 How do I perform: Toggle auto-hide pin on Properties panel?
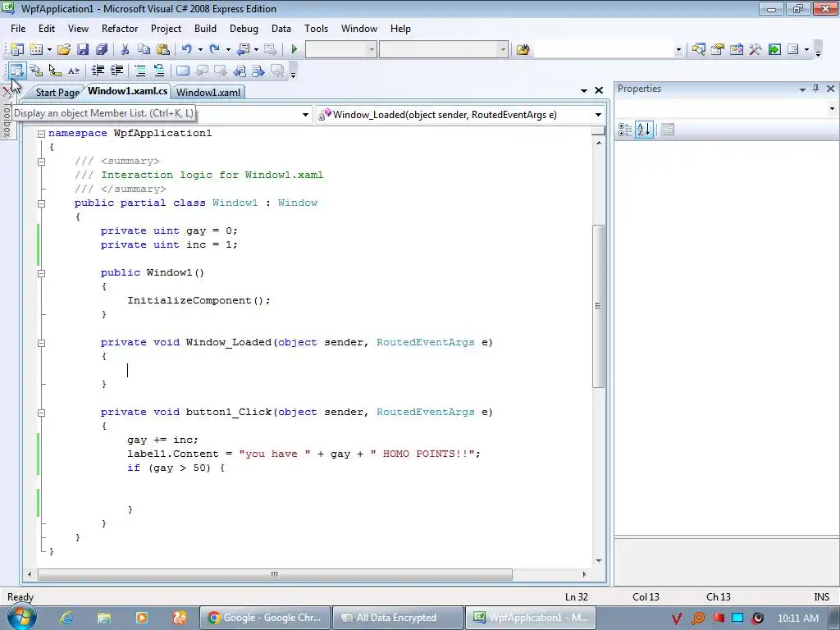(x=816, y=89)
